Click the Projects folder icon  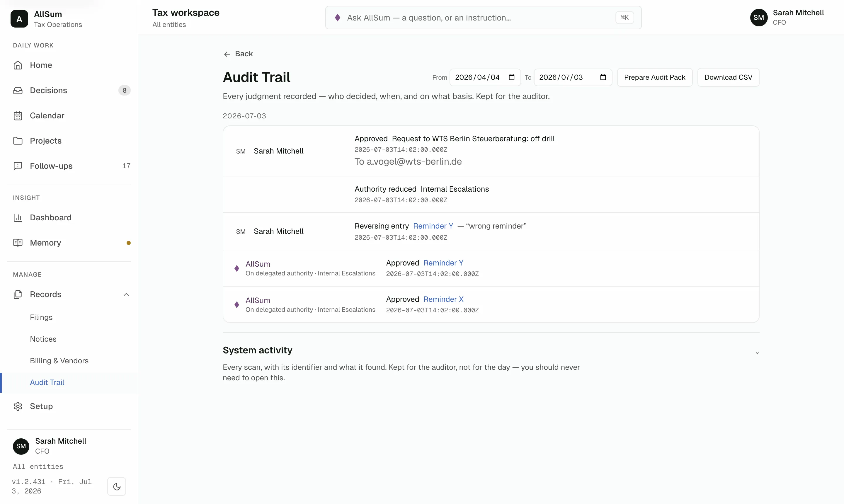click(18, 141)
